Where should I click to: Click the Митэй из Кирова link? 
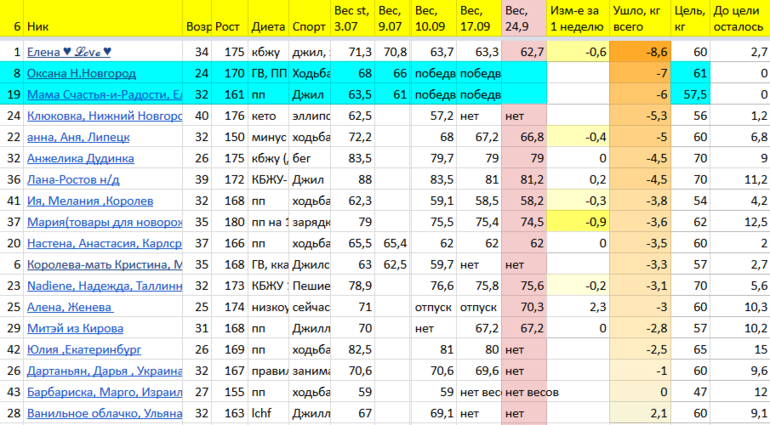70,327
